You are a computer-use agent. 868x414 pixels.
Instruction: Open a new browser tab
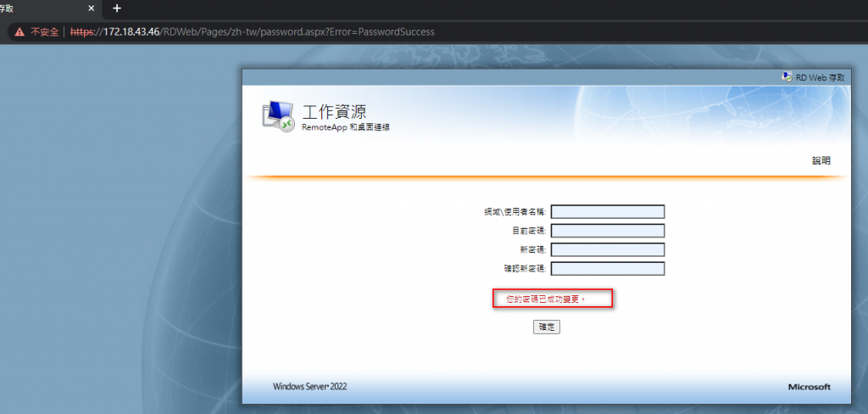click(x=117, y=8)
